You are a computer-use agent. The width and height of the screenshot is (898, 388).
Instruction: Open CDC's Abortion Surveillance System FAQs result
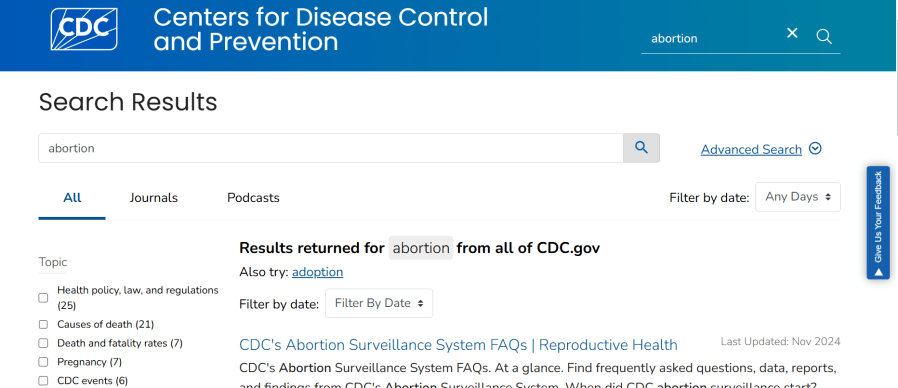458,345
